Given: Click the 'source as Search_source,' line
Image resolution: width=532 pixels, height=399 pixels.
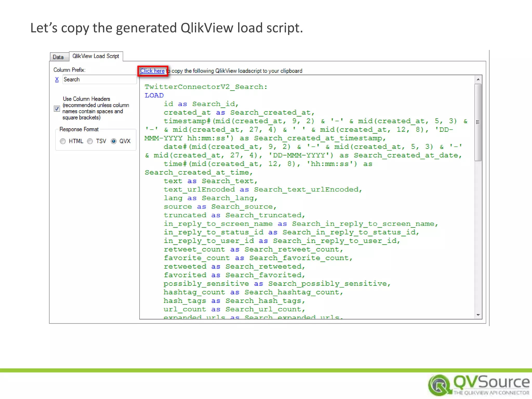Looking at the screenshot, I should pyautogui.click(x=220, y=207).
